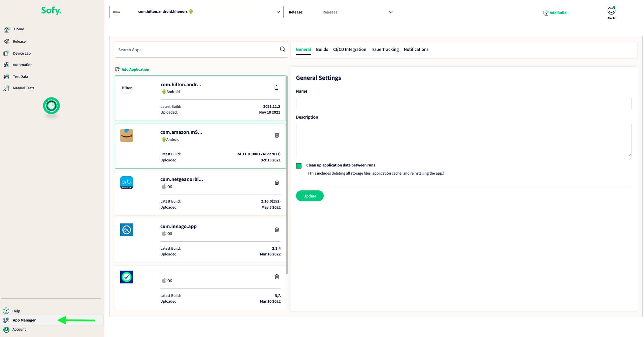Click the Add Application link

click(x=135, y=69)
